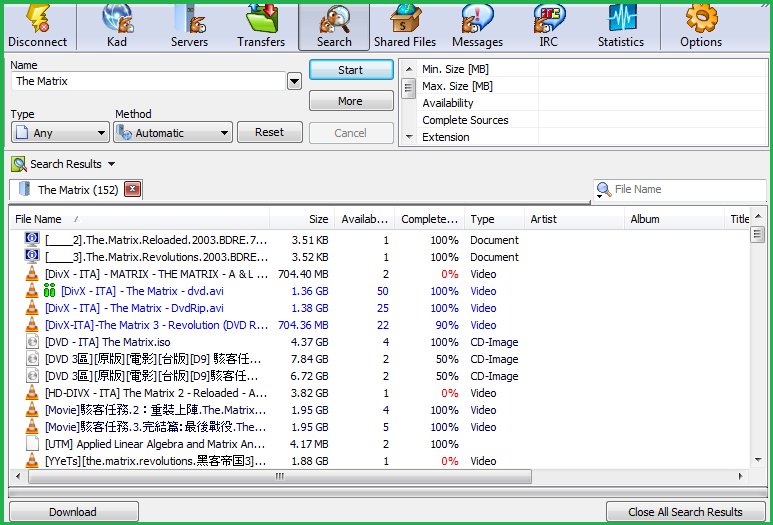The width and height of the screenshot is (773, 525).
Task: Select the [Movie] 1.95 GB row with 5 sources
Action: pyautogui.click(x=380, y=427)
